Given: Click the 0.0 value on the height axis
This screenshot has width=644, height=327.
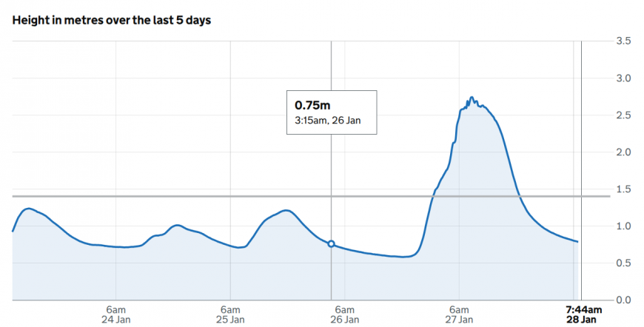Looking at the screenshot, I should coord(623,300).
